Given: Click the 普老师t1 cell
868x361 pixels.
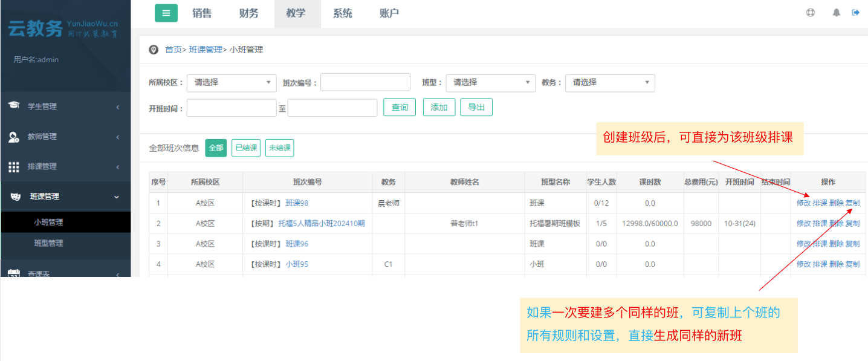Looking at the screenshot, I should coord(464,224).
